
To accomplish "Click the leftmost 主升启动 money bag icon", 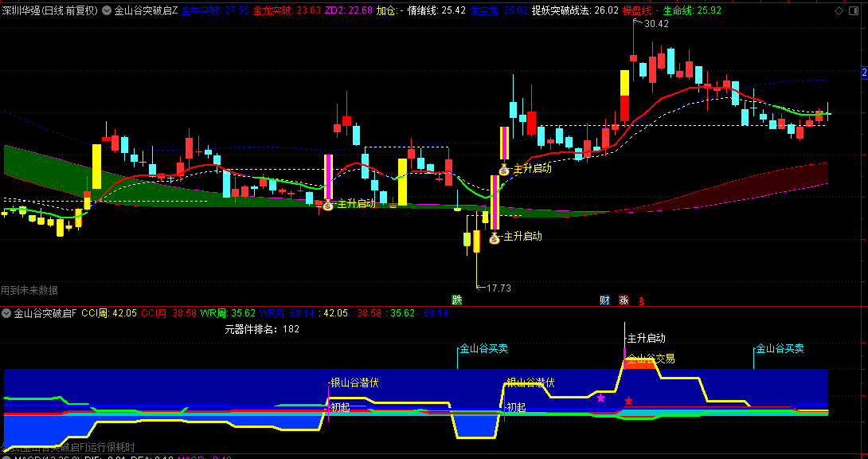I will click(x=328, y=206).
